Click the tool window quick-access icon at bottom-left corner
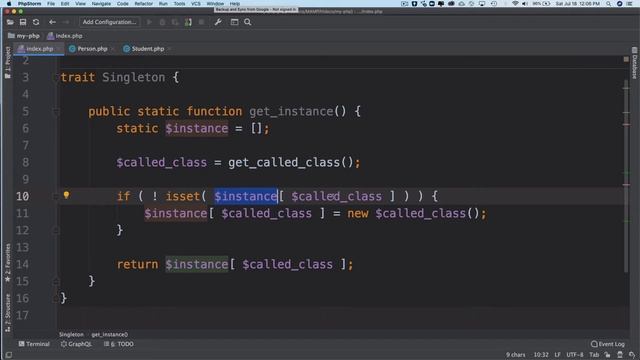Image resolution: width=640 pixels, height=360 pixels. click(8, 355)
